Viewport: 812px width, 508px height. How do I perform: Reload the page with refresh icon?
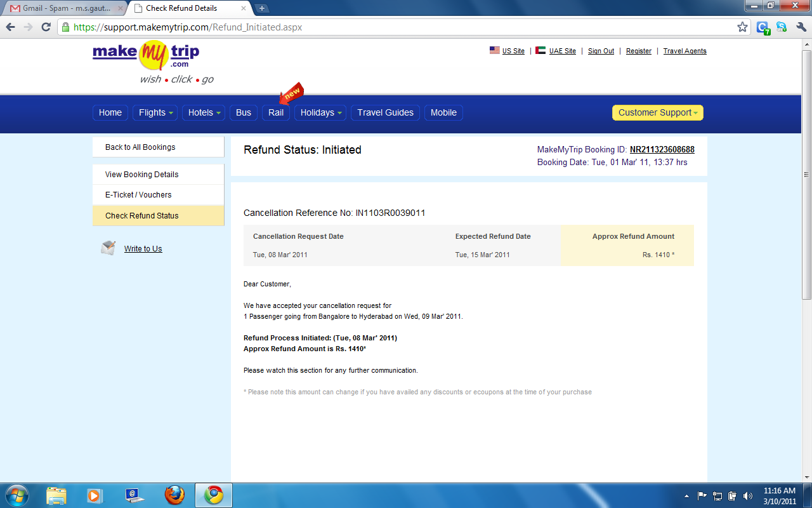[x=46, y=27]
